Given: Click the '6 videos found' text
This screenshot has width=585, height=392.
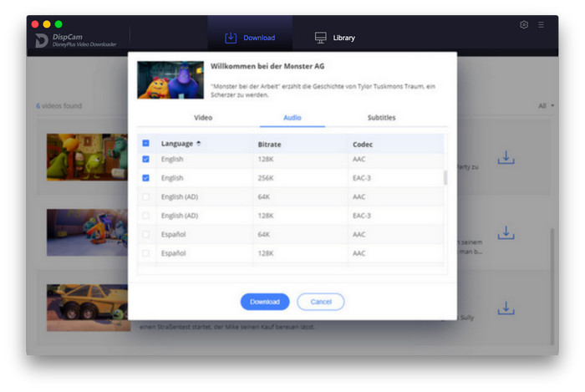Looking at the screenshot, I should click(x=59, y=106).
